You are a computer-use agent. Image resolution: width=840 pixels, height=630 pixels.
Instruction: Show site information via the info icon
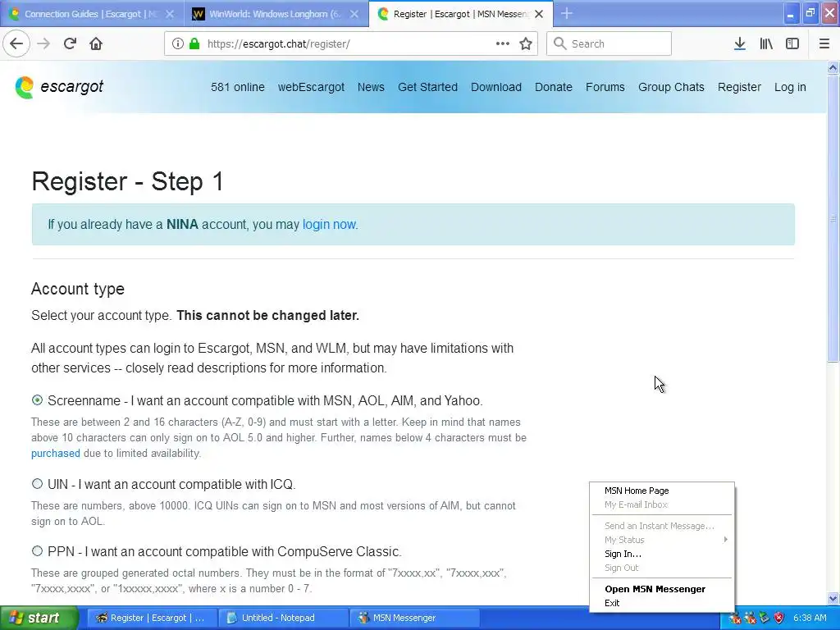177,43
